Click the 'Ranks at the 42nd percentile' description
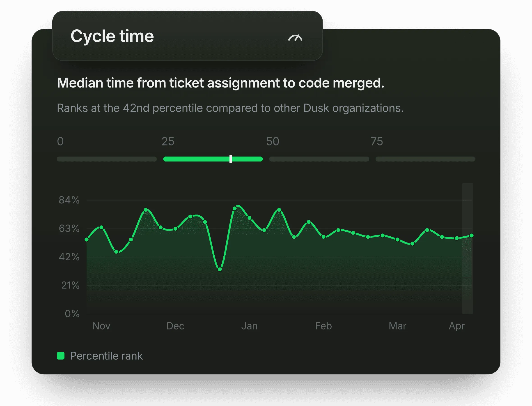Image resolution: width=532 pixels, height=406 pixels. (230, 108)
